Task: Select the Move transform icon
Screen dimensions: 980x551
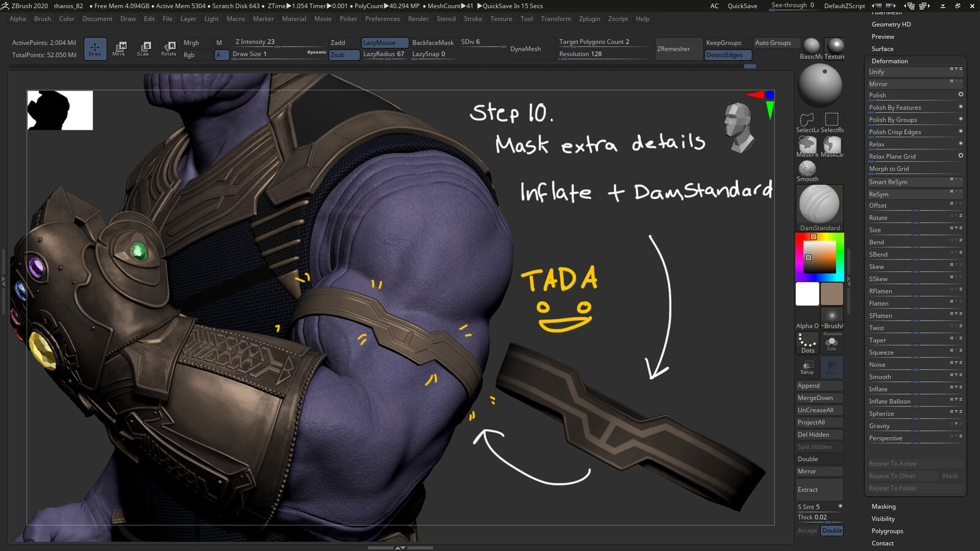Action: pyautogui.click(x=119, y=48)
